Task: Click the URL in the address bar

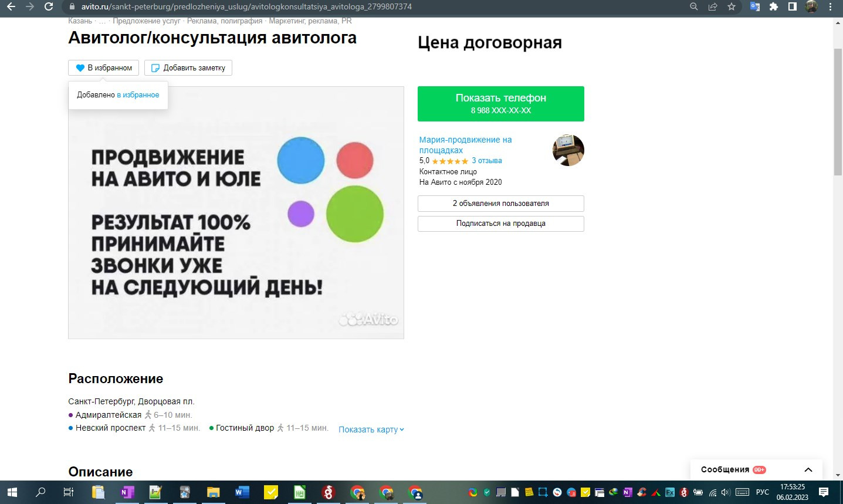Action: pyautogui.click(x=246, y=6)
